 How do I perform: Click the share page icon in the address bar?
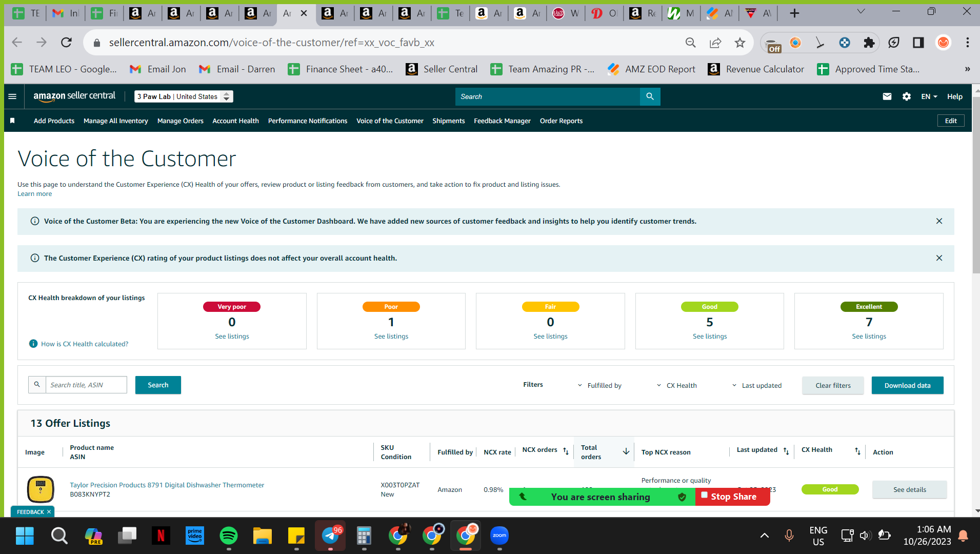pyautogui.click(x=715, y=43)
